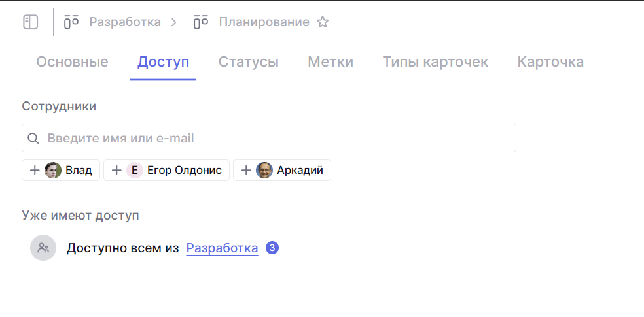Click the plus icon next to Аркадий
644x317 pixels.
246,171
